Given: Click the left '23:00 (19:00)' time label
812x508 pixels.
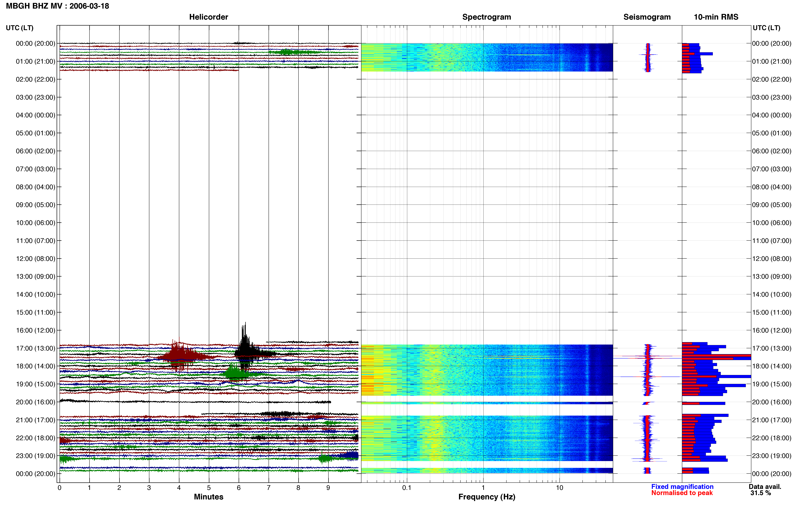Looking at the screenshot, I should [35, 456].
